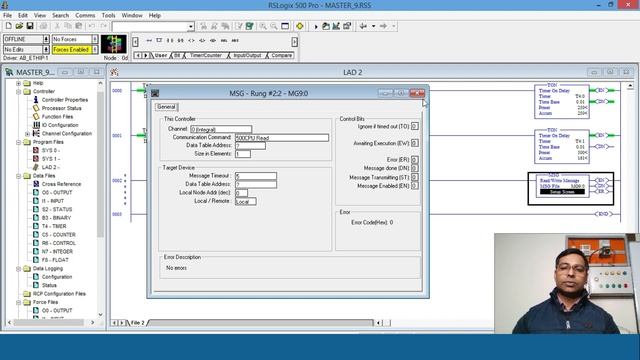This screenshot has height=360, width=640.
Task: Create a new project file
Action: (x=8, y=26)
